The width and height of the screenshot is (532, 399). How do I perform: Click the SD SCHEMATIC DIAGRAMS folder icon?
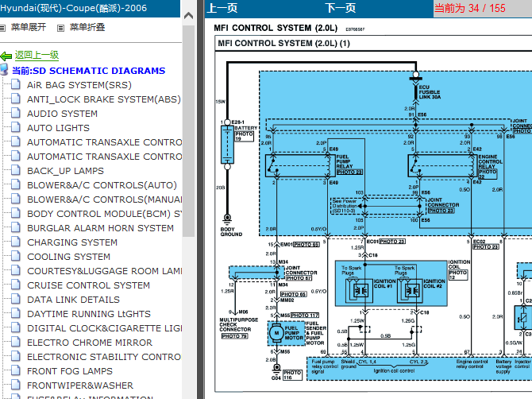click(x=4, y=69)
